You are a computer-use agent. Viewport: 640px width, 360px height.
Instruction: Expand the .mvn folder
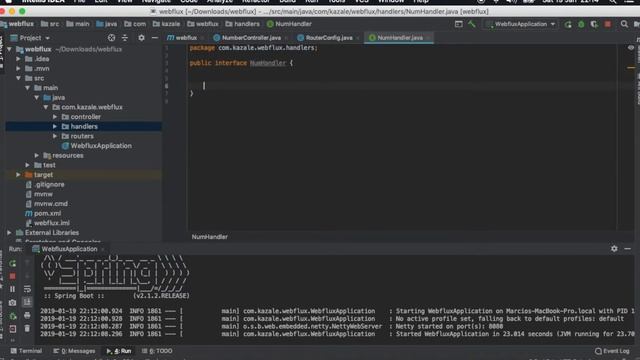point(18,69)
